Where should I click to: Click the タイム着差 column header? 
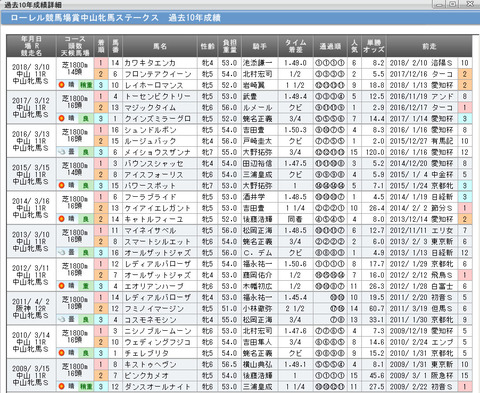point(296,46)
